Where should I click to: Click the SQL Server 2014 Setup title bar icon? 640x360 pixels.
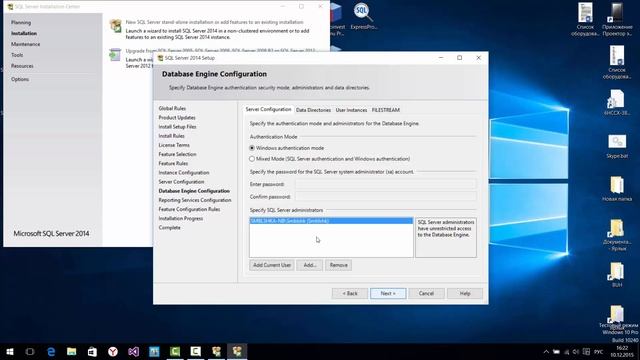160,58
